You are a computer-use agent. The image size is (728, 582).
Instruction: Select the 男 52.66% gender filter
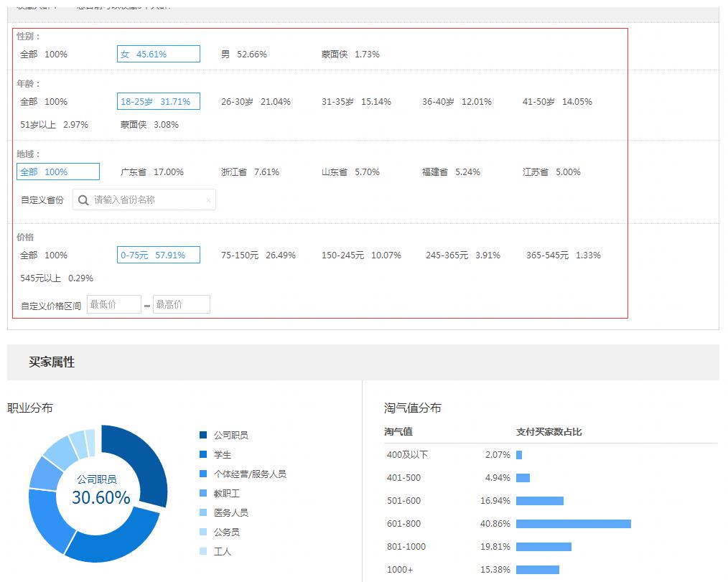(243, 54)
